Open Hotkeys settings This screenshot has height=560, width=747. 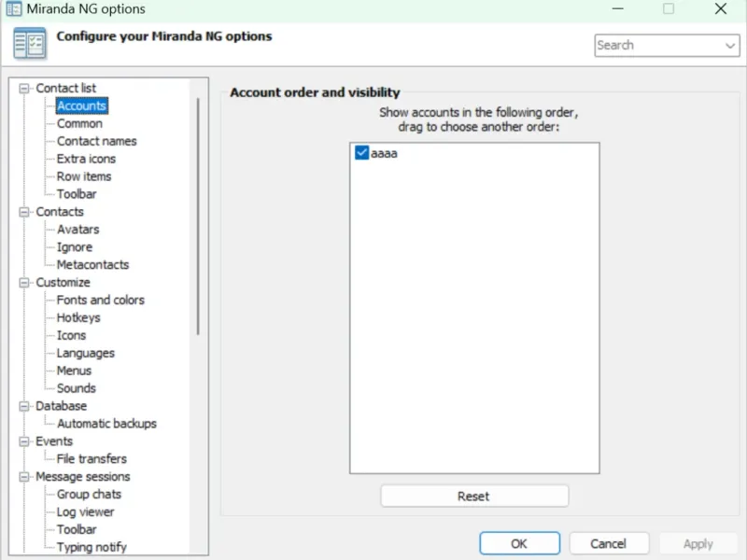point(78,317)
